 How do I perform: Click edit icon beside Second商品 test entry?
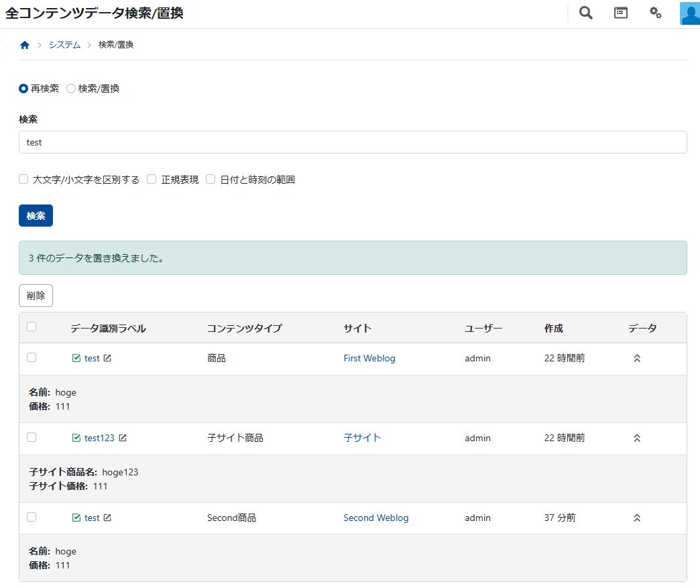107,518
